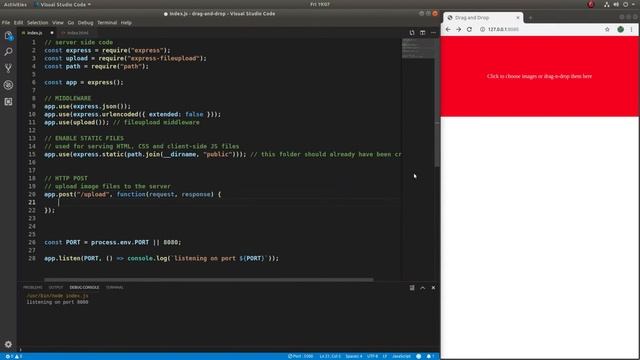Select the Debug Console panel tab
Screen dimensions: 640x360
(84, 288)
